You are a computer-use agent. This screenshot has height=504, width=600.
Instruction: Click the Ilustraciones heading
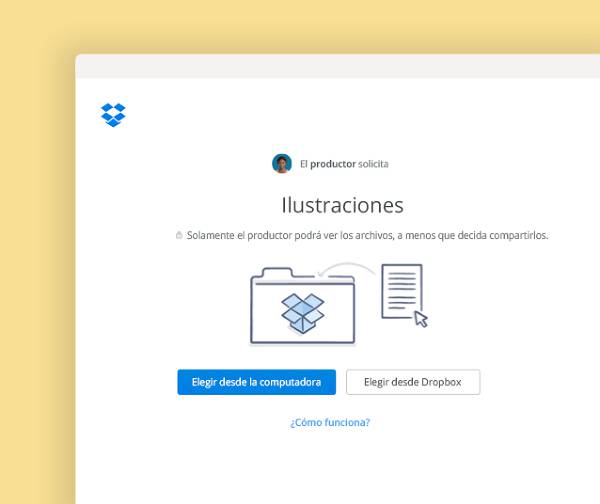coord(342,205)
